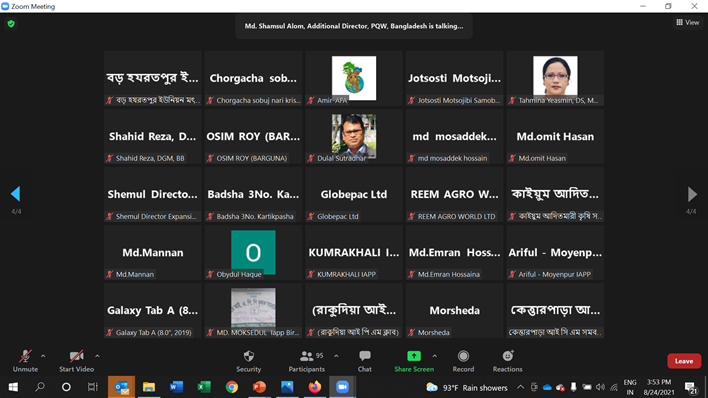Toggle the Start Video camera button
The width and height of the screenshot is (708, 398).
(x=76, y=361)
